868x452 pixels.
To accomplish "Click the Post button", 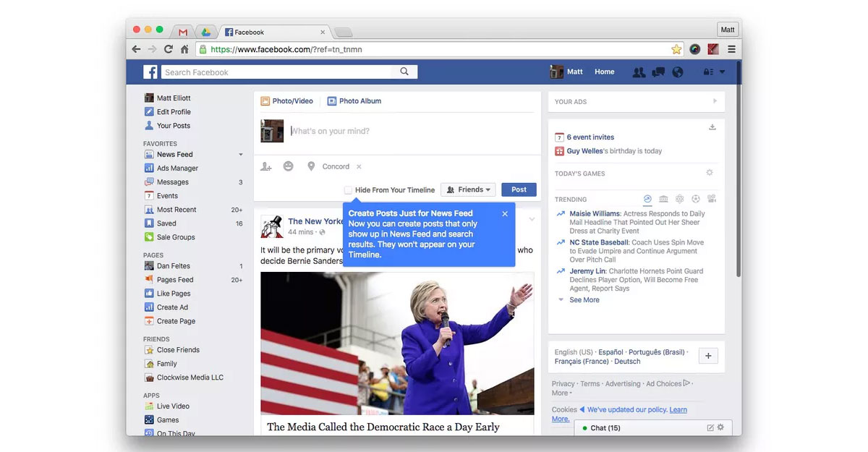I will [519, 189].
